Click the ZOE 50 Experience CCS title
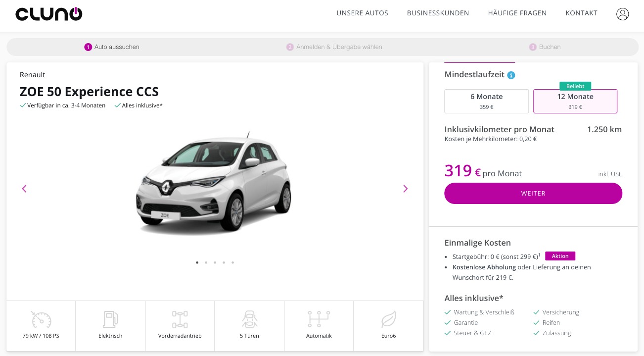644x356 pixels. click(89, 92)
